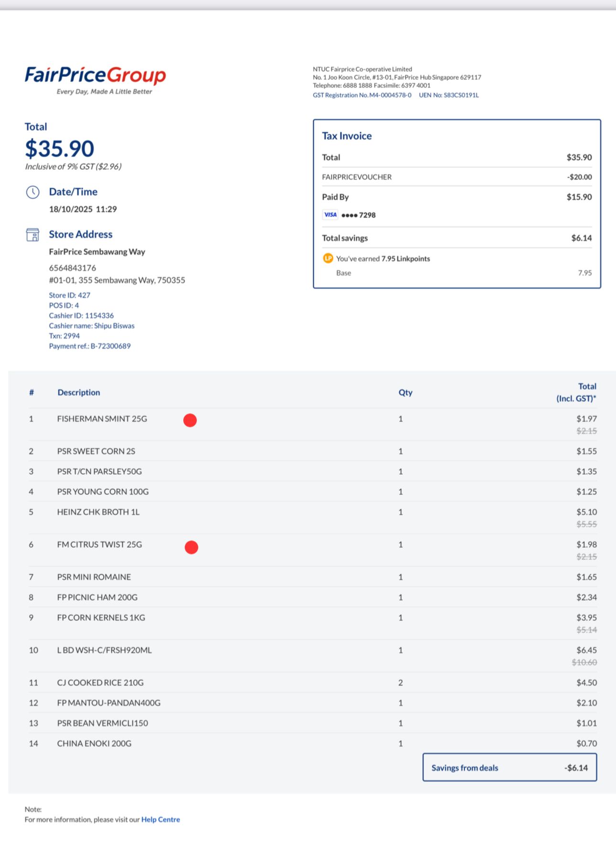
Task: Click the $2.34 price for picnic ham
Action: 586,597
